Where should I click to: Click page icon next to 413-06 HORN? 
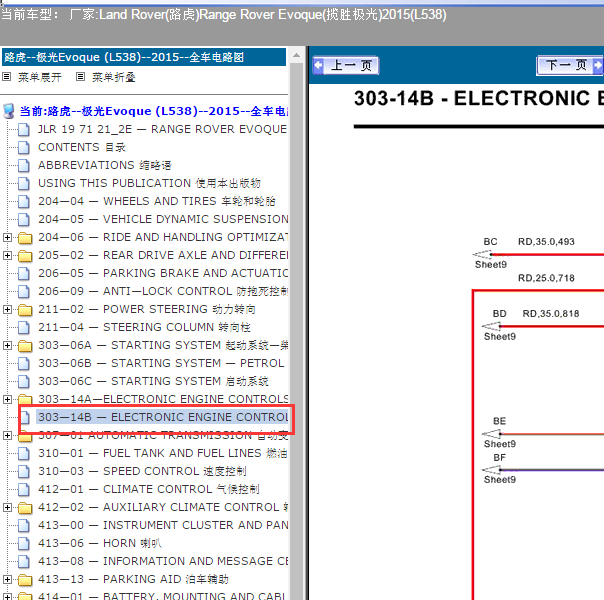(x=24, y=544)
